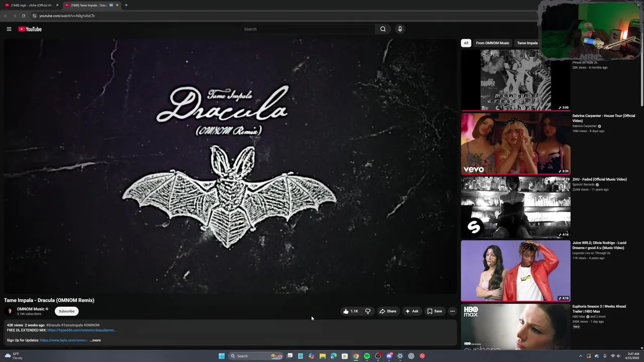Open Microsoft Store from the taskbar

click(345, 356)
